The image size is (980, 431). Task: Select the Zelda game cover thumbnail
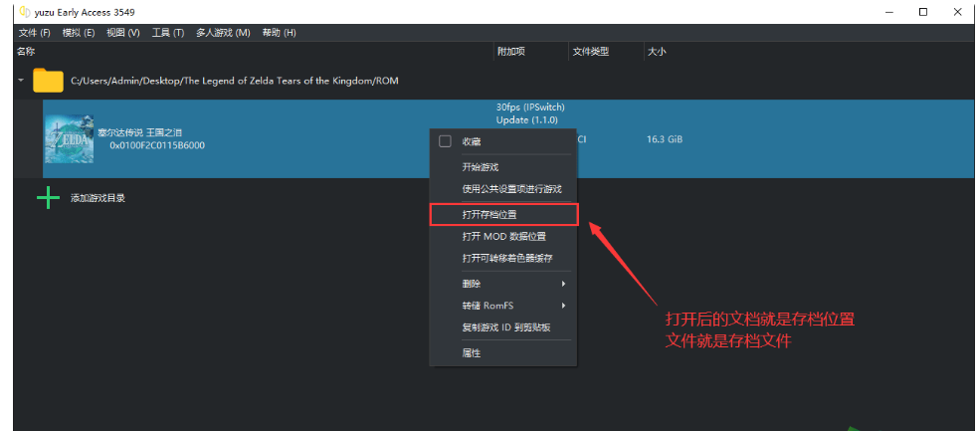click(x=70, y=139)
